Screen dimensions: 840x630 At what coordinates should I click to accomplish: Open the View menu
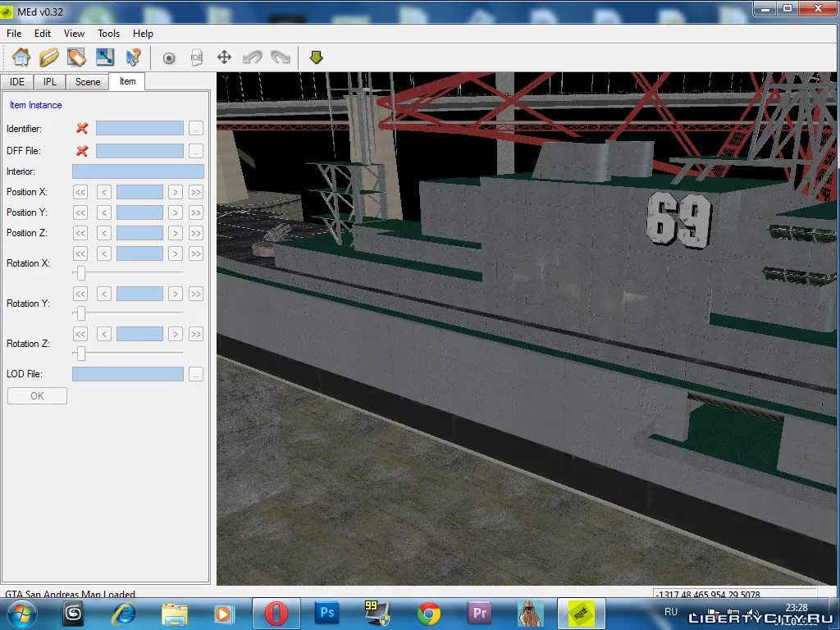click(x=74, y=33)
